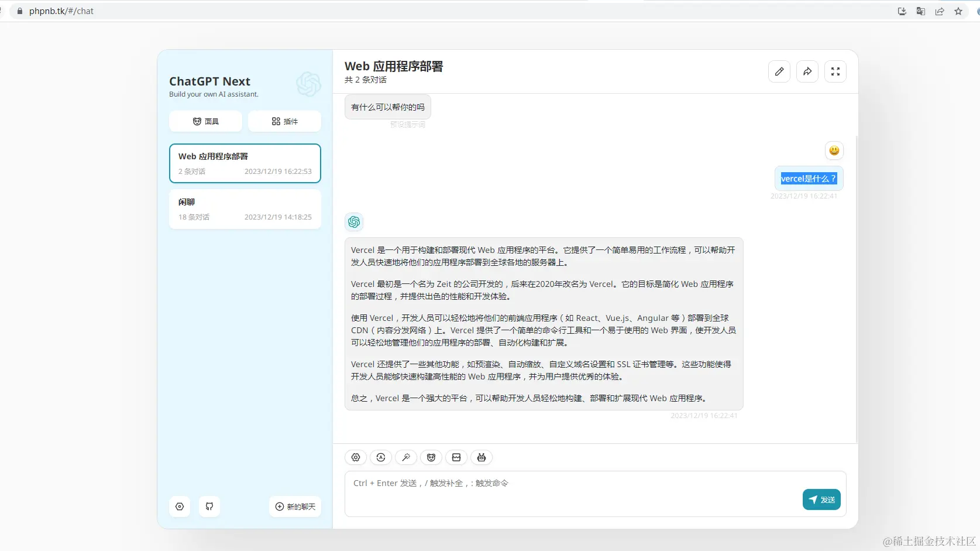Click the auto theme icon in chat toolbar
The image size is (980, 551).
pyautogui.click(x=381, y=457)
